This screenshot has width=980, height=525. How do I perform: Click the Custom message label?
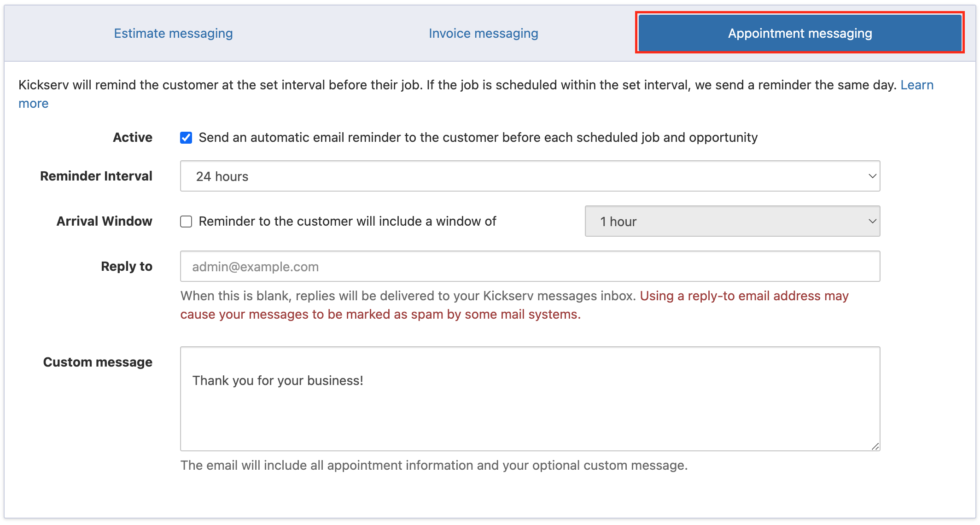click(98, 362)
